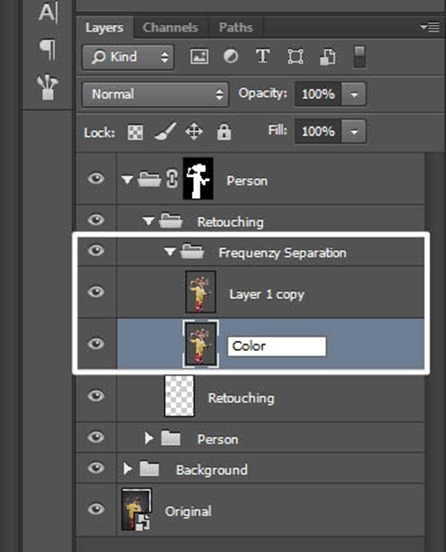The height and width of the screenshot is (552, 446).
Task: Open the Character panel icon
Action: pyautogui.click(x=48, y=13)
